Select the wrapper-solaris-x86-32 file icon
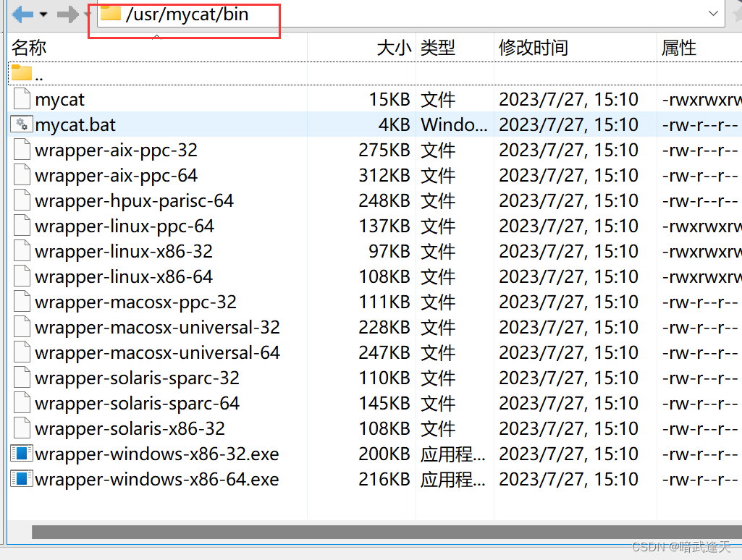Image resolution: width=742 pixels, height=560 pixels. [x=22, y=428]
